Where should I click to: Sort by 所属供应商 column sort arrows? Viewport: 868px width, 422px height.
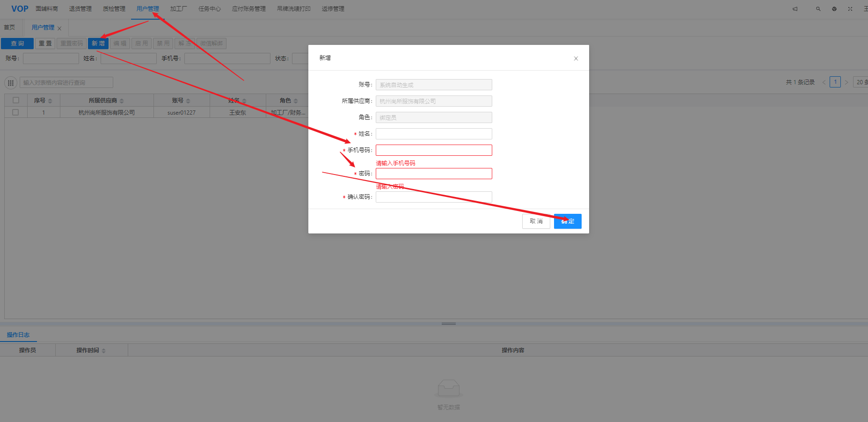[122, 101]
